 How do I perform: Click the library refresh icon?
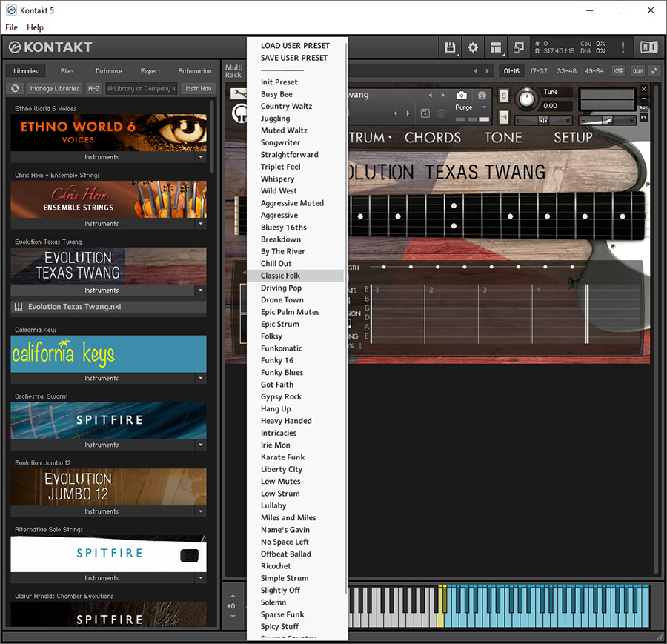coord(16,88)
